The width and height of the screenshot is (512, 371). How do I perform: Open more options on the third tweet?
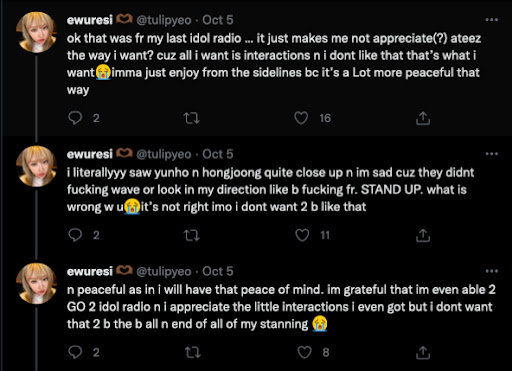pos(492,271)
